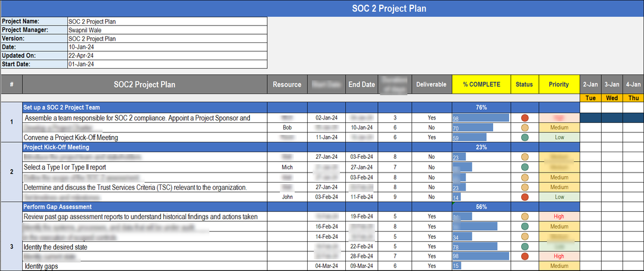Select the 3-Jan date column header
Screen dimensions: 644x271
click(x=612, y=84)
